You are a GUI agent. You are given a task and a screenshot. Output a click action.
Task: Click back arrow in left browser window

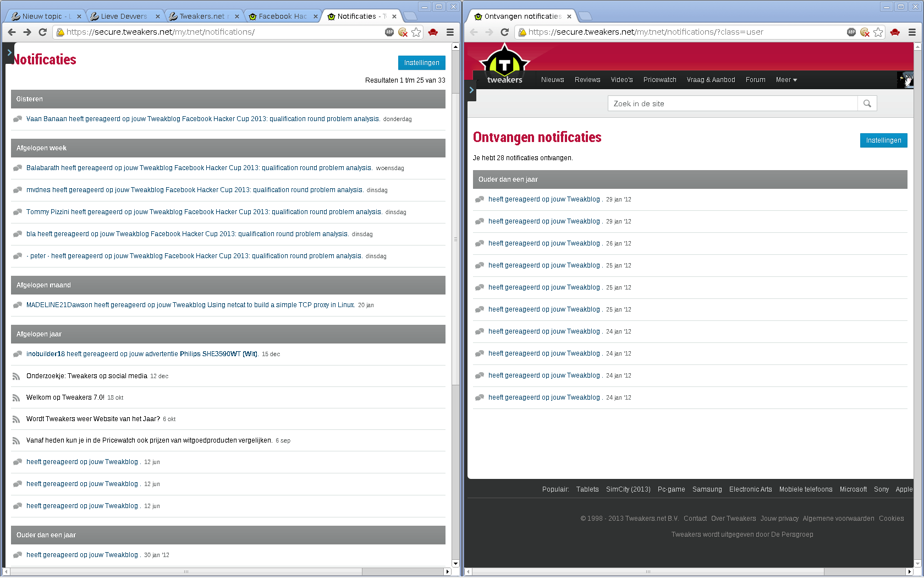pyautogui.click(x=12, y=32)
